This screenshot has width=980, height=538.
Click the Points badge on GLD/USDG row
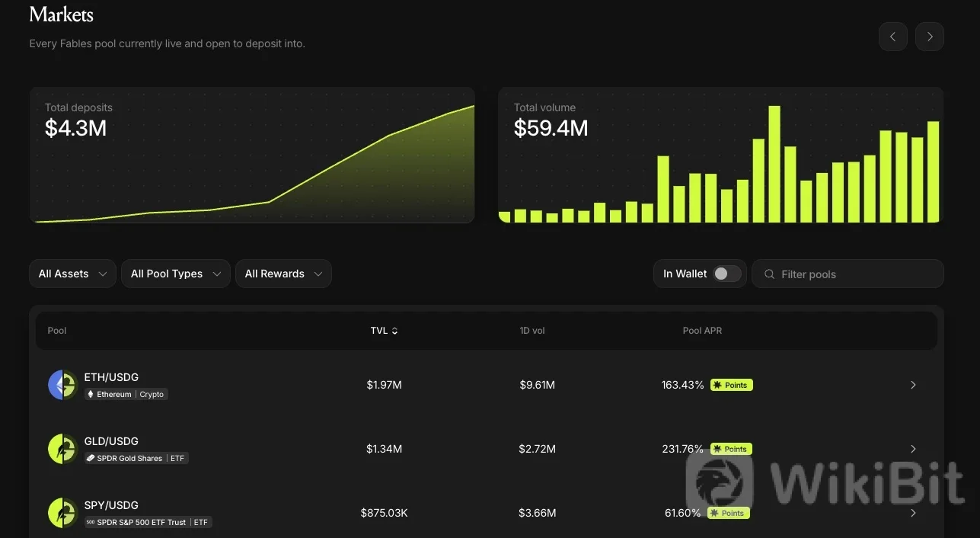732,449
